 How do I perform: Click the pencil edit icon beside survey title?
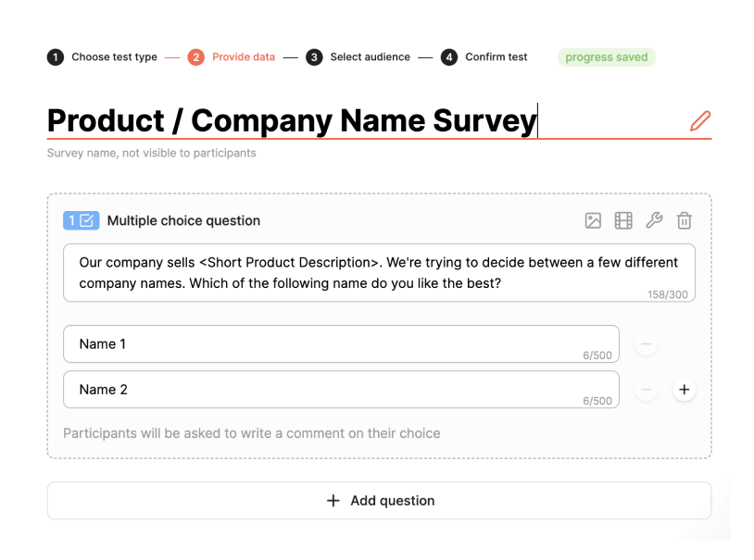[x=699, y=120]
